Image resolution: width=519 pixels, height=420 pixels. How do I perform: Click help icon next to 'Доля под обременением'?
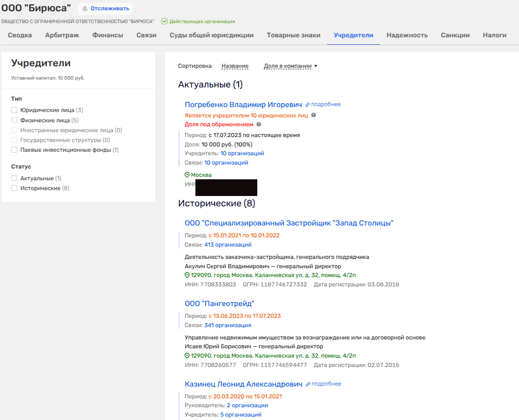point(259,125)
